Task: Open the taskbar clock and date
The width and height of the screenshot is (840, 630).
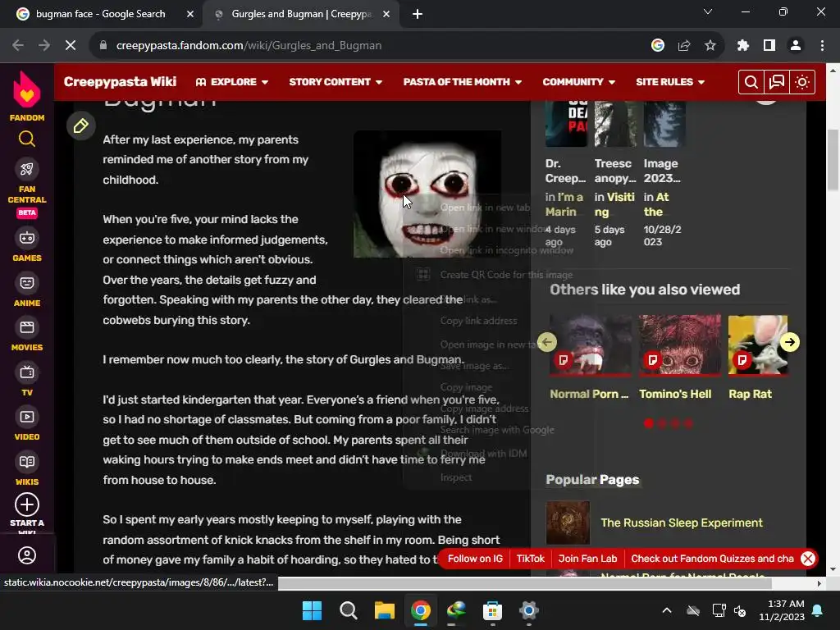Action: (782, 610)
